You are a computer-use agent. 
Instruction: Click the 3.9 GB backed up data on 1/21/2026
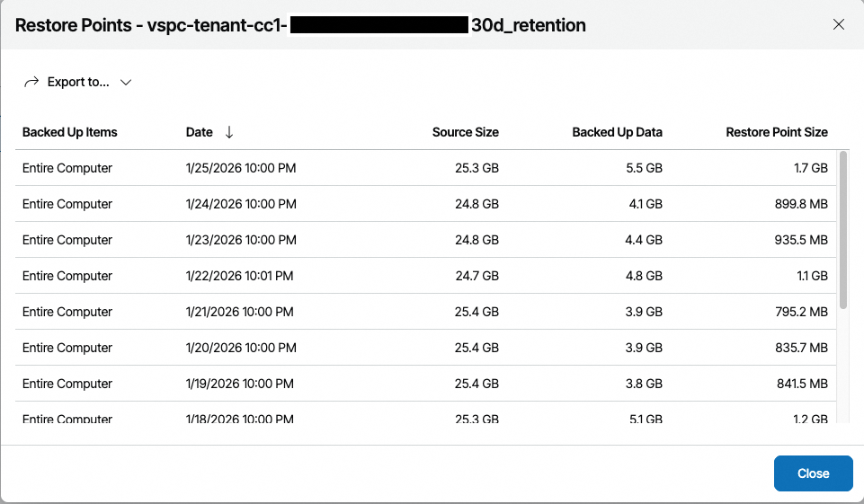[644, 312]
